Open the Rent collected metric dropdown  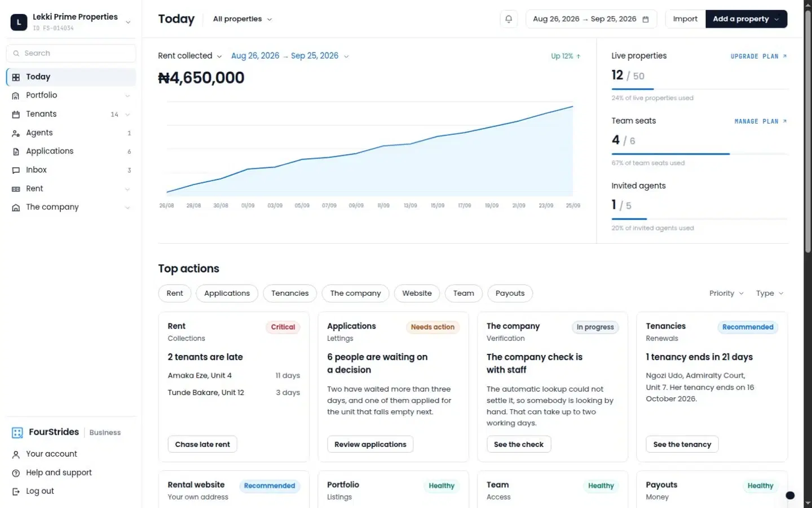coord(190,56)
